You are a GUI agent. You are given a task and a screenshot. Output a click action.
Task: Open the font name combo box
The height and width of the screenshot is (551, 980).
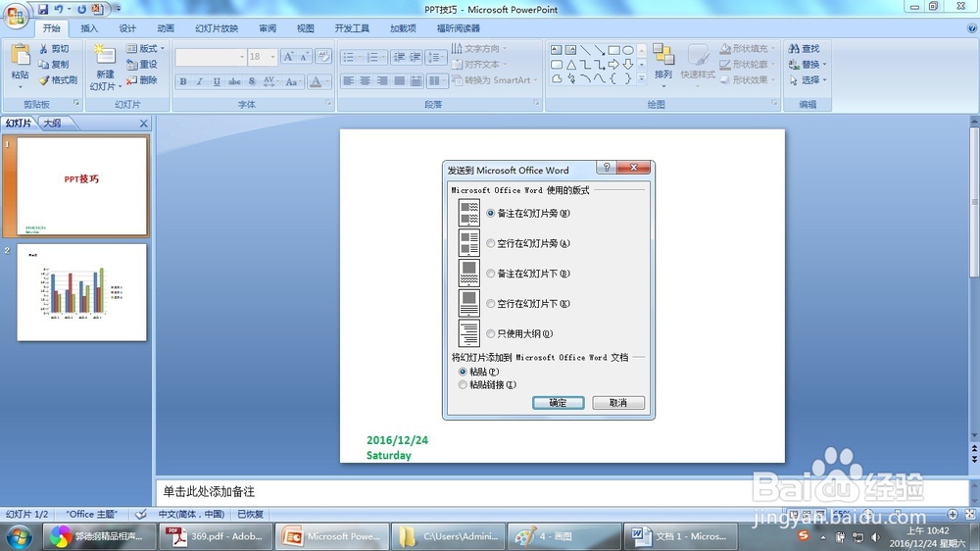[211, 57]
